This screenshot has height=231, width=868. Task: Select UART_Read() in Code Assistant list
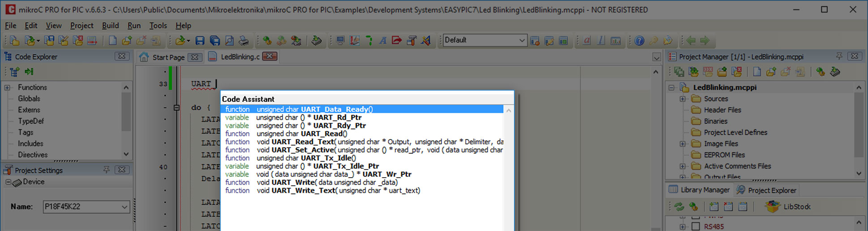tap(362, 134)
